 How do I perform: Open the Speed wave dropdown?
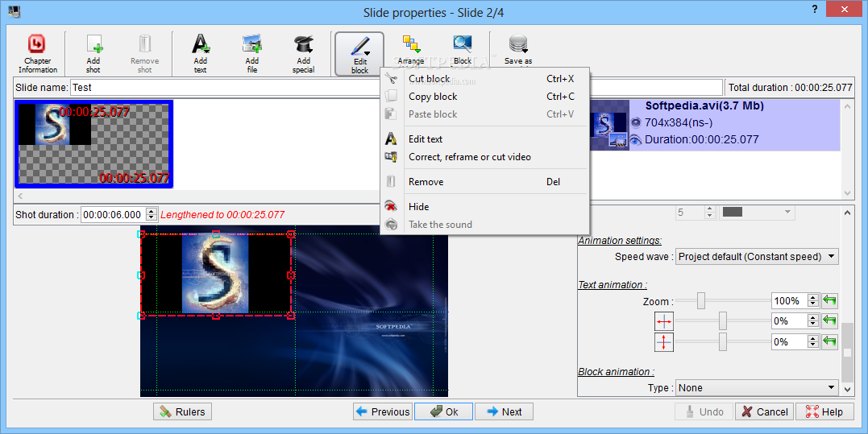click(757, 257)
